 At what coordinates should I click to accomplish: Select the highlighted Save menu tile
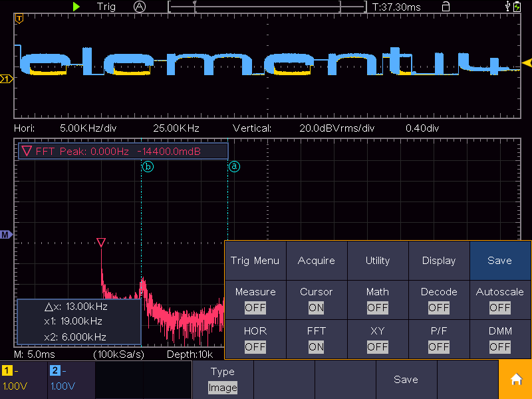pyautogui.click(x=500, y=261)
